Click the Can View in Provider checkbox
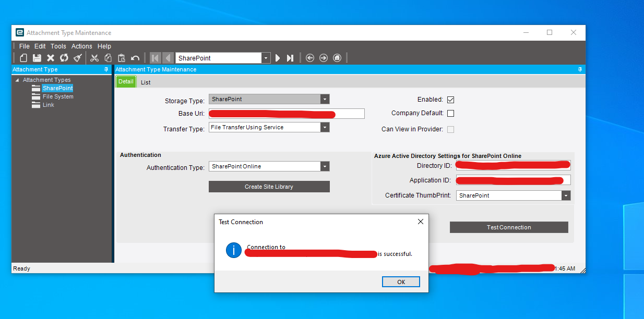Image resolution: width=644 pixels, height=319 pixels. 451,129
